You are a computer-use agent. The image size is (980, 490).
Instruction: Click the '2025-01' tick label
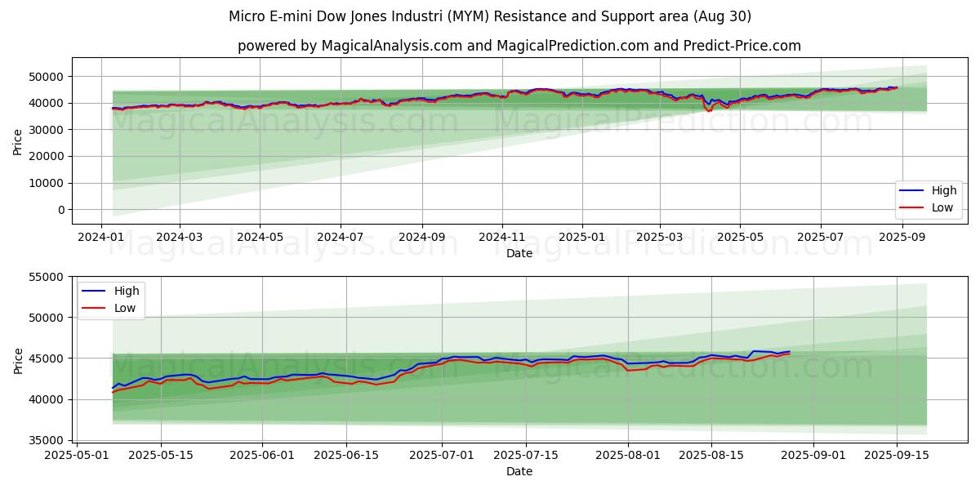tap(582, 237)
